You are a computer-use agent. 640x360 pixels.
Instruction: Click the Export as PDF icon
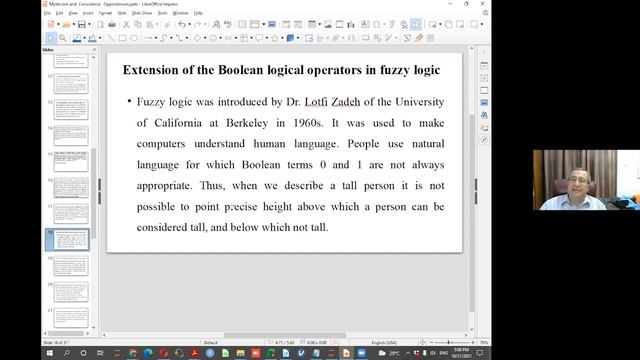pyautogui.click(x=100, y=24)
